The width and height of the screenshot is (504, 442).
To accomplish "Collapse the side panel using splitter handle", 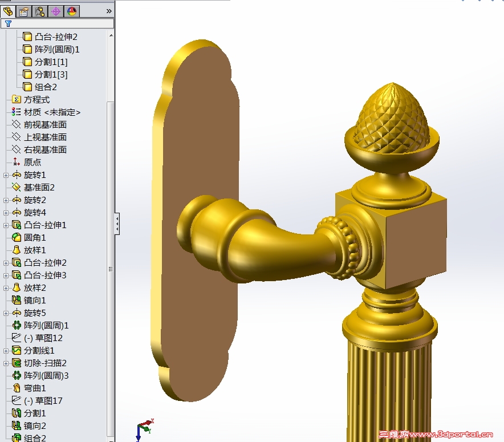I will pos(117,223).
